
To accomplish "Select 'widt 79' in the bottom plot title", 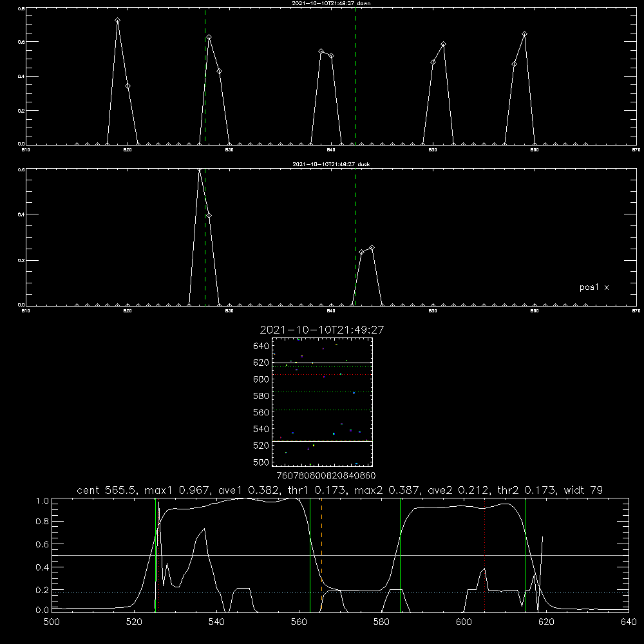I will point(583,490).
